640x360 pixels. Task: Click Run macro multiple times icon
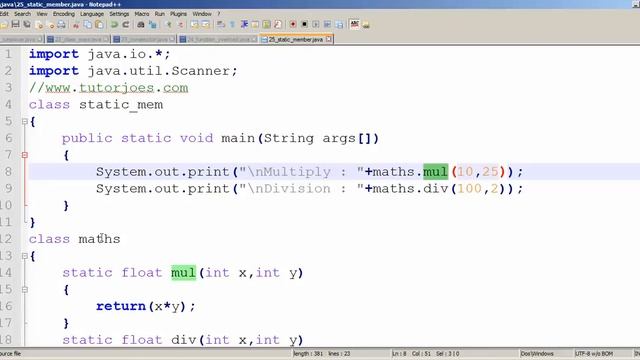(327, 24)
